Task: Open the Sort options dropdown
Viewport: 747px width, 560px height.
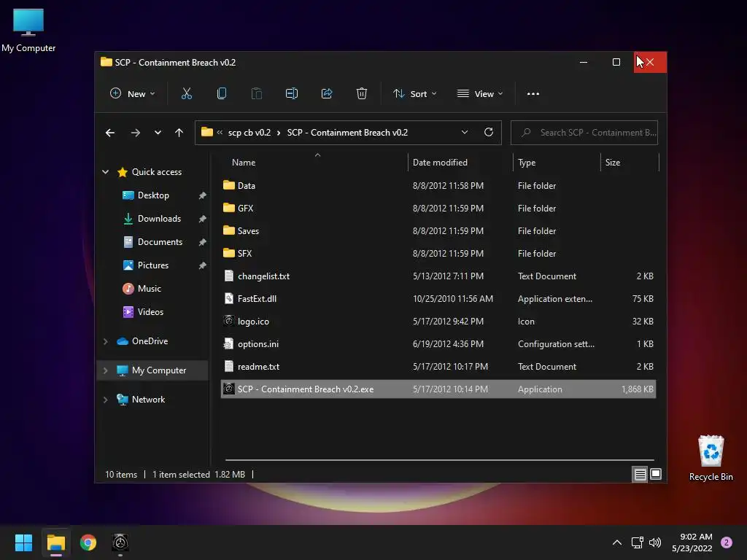Action: pyautogui.click(x=414, y=94)
